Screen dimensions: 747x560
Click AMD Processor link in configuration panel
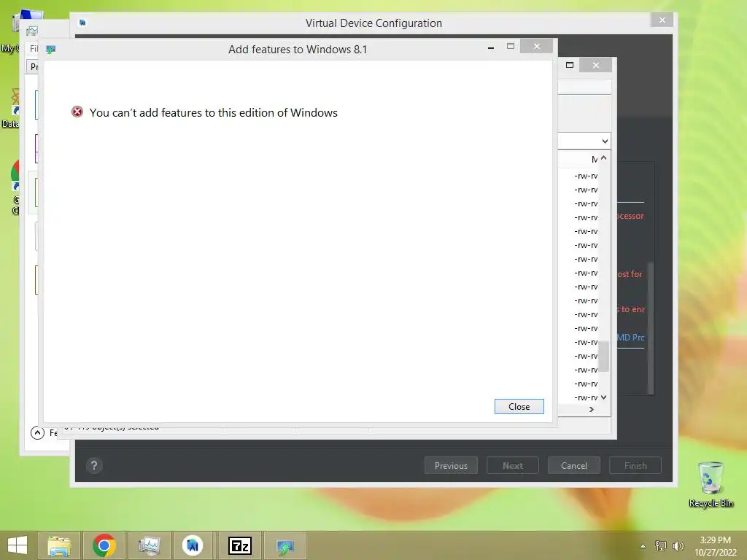pyautogui.click(x=630, y=337)
